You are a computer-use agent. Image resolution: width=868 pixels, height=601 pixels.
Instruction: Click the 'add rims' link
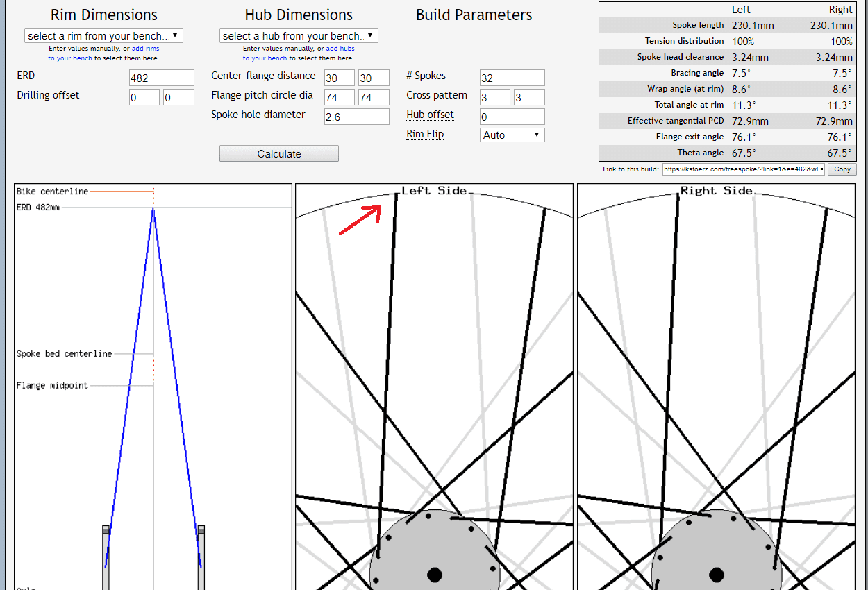[x=147, y=49]
